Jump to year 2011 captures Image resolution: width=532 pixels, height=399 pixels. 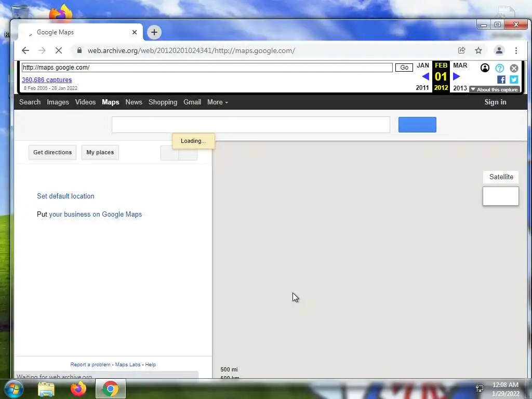pyautogui.click(x=422, y=88)
